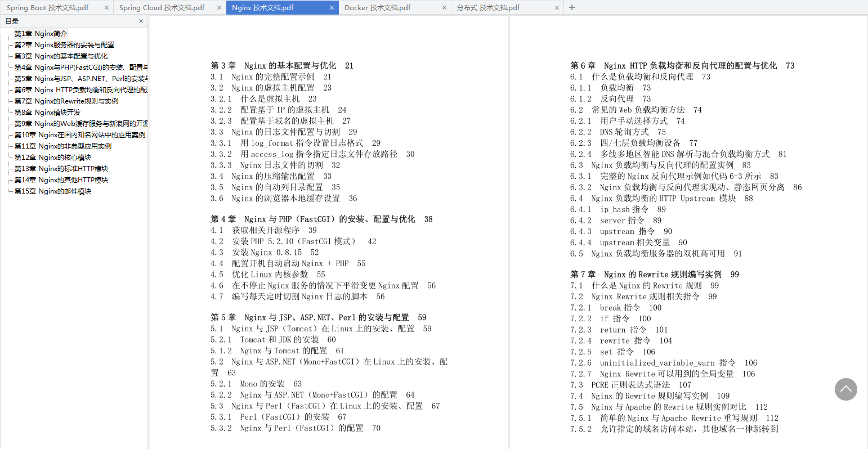Close the 分布式 技术文档.pdf tab
This screenshot has width=868, height=449.
(x=557, y=8)
